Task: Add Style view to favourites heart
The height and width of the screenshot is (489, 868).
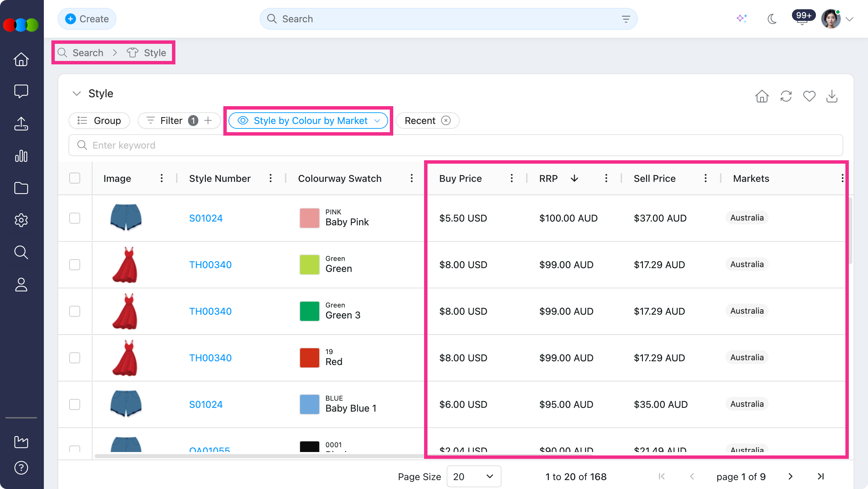Action: tap(809, 96)
